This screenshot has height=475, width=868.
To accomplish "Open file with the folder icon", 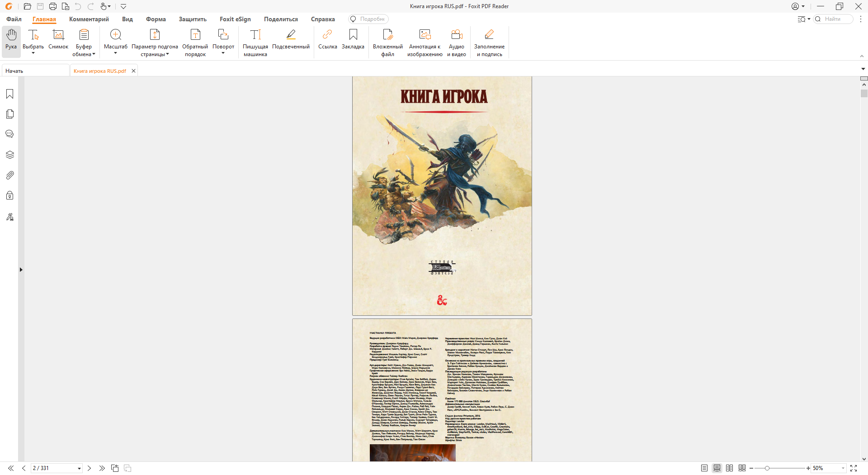I will click(28, 6).
